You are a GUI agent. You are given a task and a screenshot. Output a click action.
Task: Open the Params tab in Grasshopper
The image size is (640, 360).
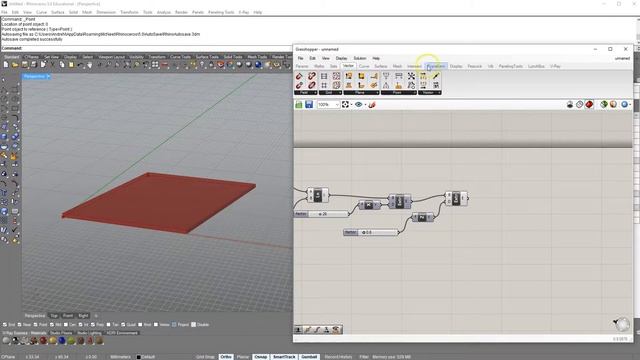[x=302, y=66]
